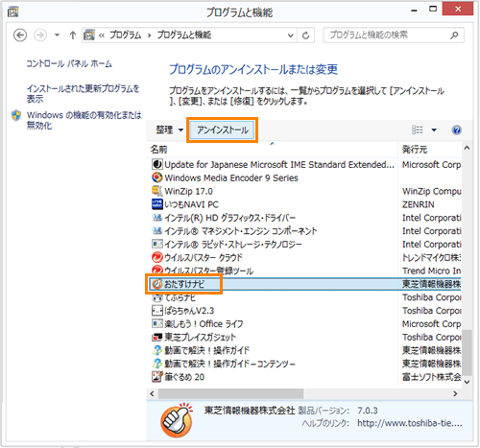Open インストールされた更新プログラムを表示 link
The height and width of the screenshot is (448, 480).
83,93
